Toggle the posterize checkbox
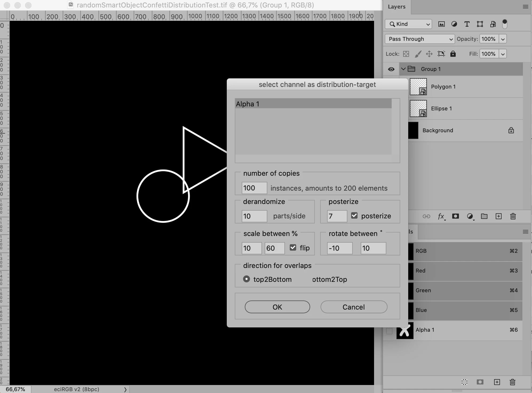Screen dimensions: 532x393 point(354,215)
